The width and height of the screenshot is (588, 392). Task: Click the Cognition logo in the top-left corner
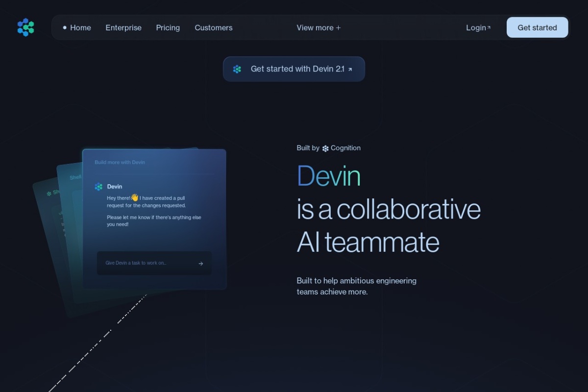click(x=25, y=27)
